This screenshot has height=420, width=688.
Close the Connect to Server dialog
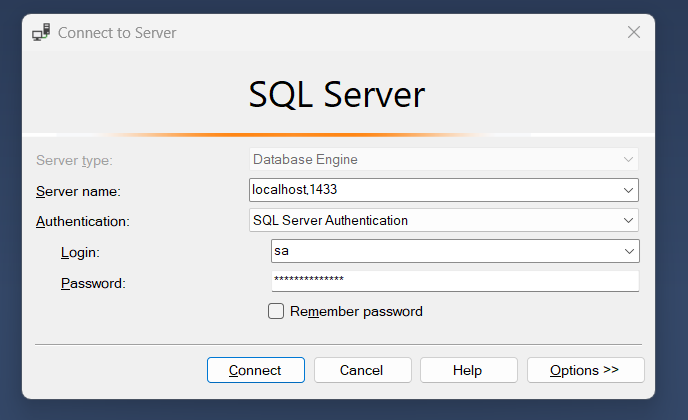tap(634, 32)
